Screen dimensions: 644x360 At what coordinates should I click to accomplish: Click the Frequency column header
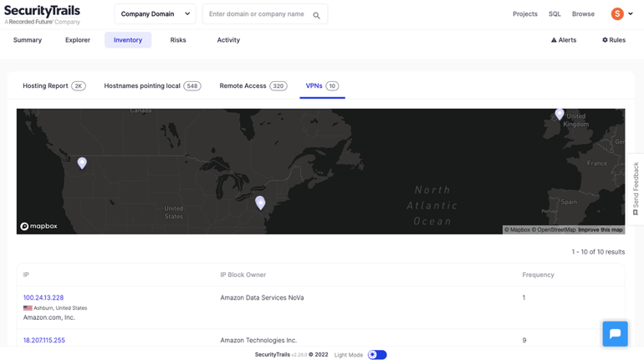tap(538, 275)
